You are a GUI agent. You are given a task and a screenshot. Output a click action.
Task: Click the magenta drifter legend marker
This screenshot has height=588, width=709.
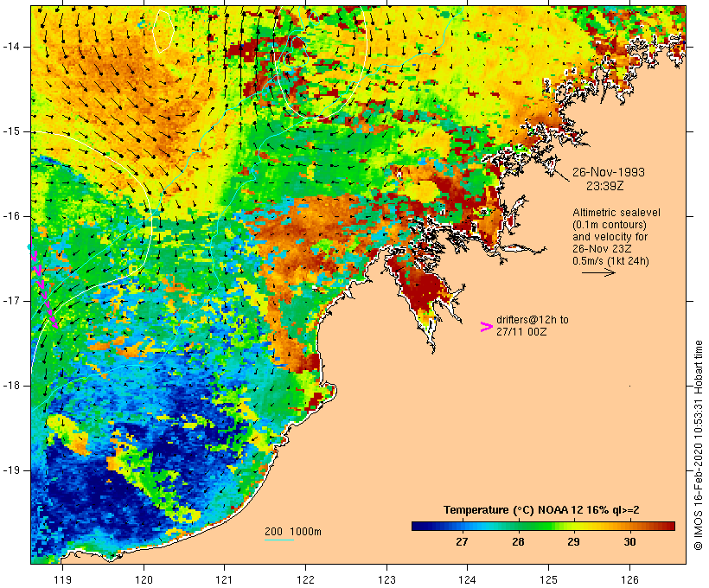[x=487, y=327]
